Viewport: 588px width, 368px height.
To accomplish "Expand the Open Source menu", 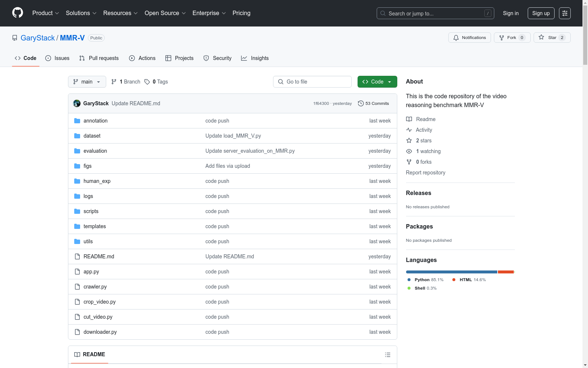I will pyautogui.click(x=165, y=13).
